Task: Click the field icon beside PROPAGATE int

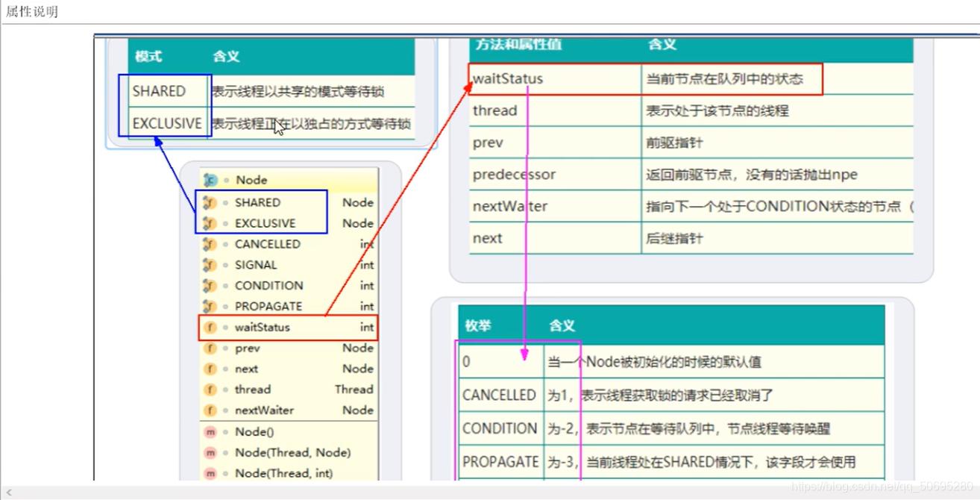Action: 210,306
